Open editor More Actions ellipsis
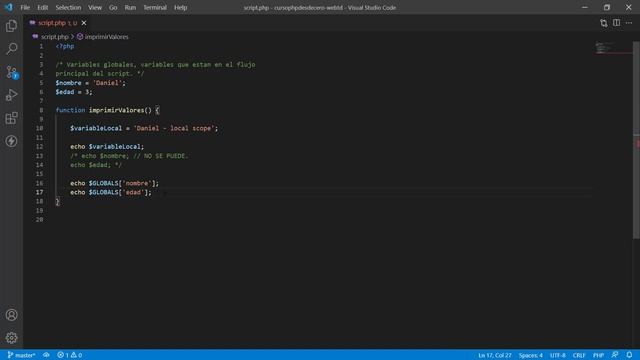Image resolution: width=640 pixels, height=360 pixels. click(629, 23)
